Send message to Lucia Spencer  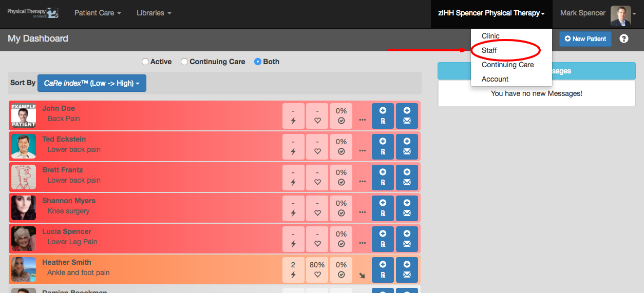click(x=407, y=239)
